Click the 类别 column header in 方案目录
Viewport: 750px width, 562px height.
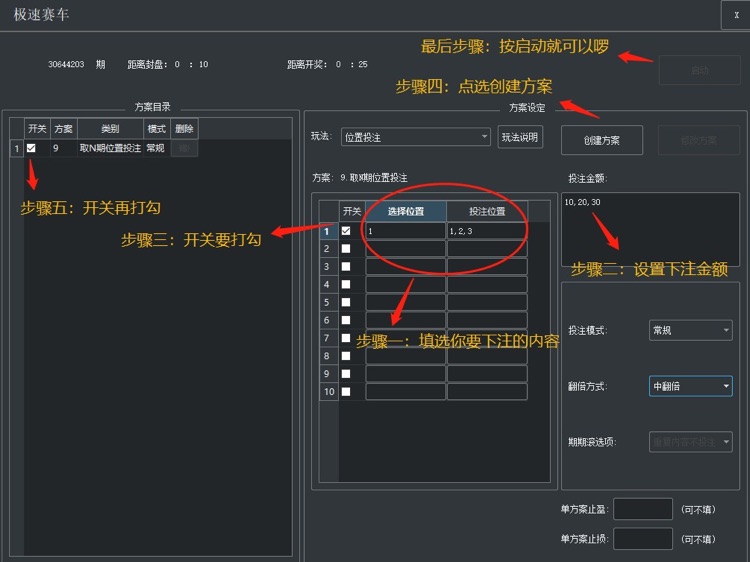[x=110, y=129]
